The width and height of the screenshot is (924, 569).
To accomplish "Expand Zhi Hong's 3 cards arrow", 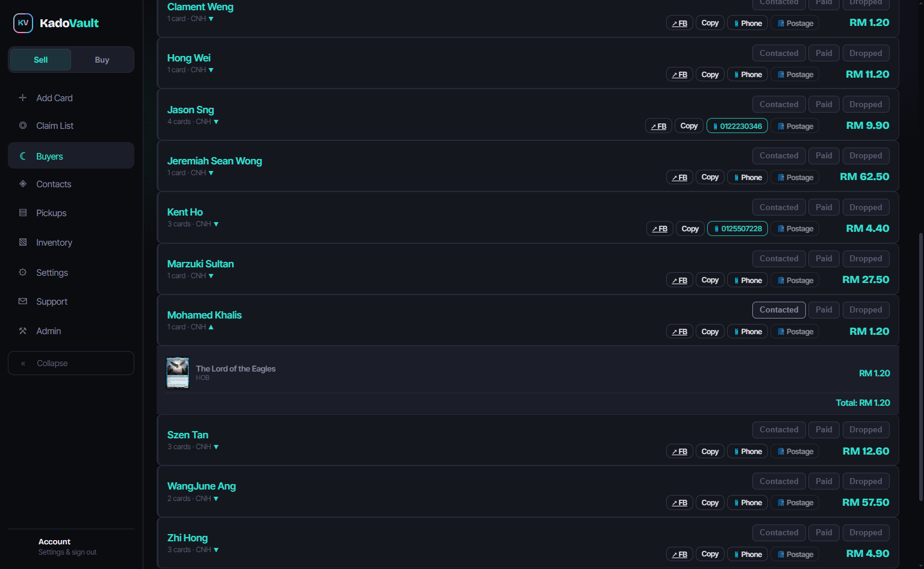I will [216, 550].
